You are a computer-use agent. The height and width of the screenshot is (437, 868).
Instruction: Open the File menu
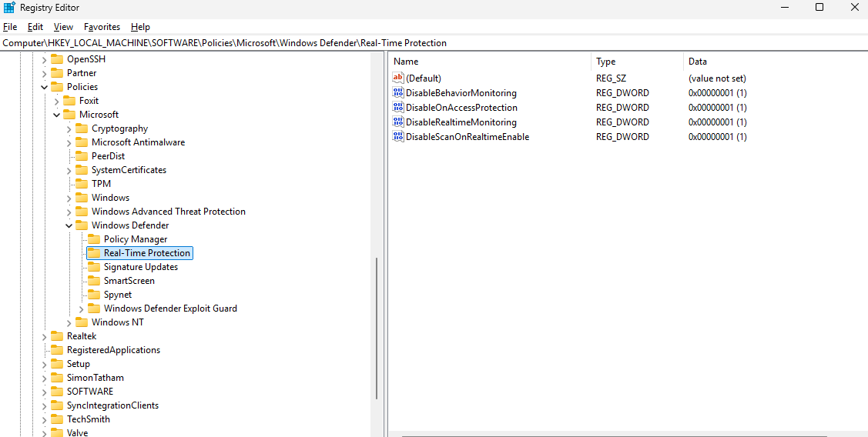[x=10, y=27]
